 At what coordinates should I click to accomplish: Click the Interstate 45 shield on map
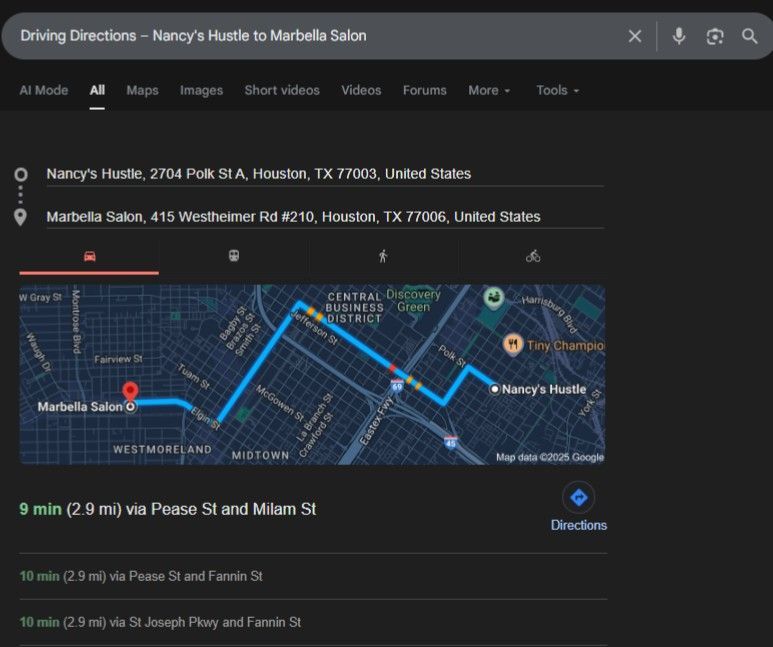[451, 442]
